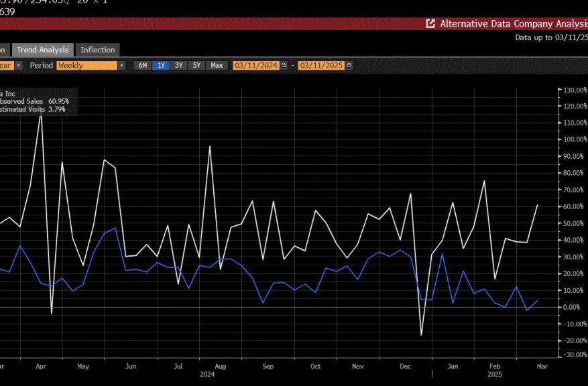Select the Max time range
Screen dimensions: 588x386
[x=217, y=66]
